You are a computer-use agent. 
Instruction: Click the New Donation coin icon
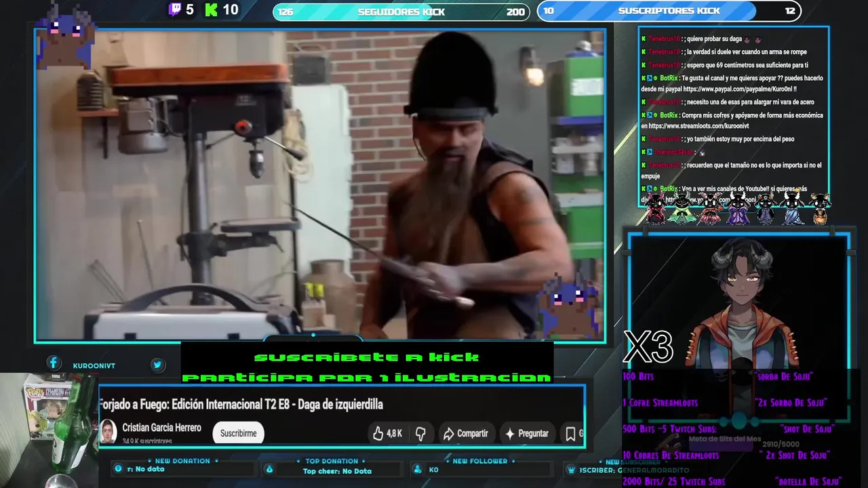pos(119,469)
